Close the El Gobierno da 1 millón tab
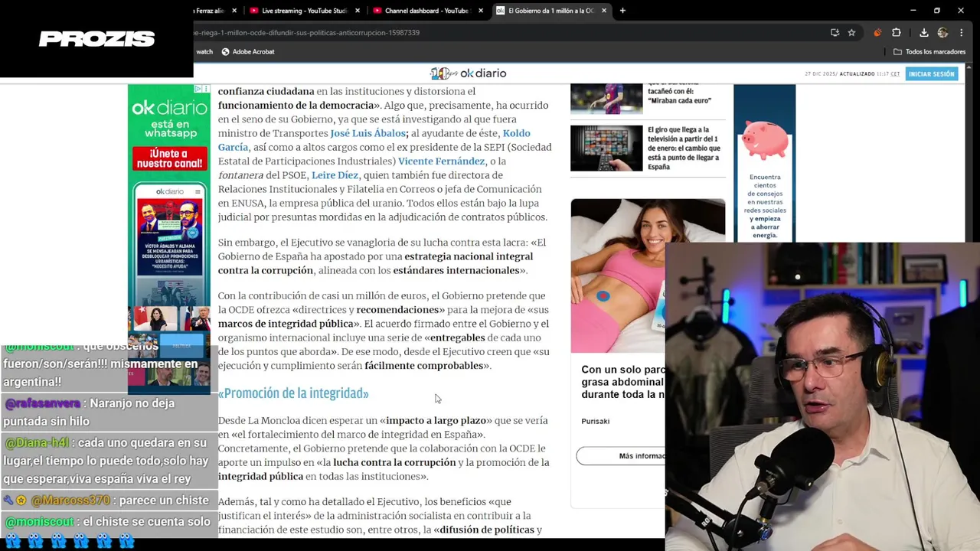This screenshot has width=980, height=551. tap(604, 11)
